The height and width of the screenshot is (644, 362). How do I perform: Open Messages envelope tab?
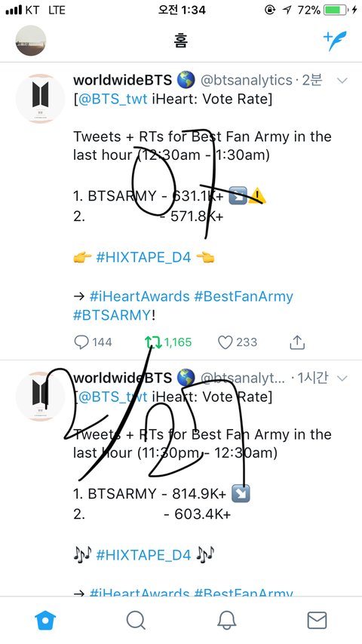tap(318, 620)
